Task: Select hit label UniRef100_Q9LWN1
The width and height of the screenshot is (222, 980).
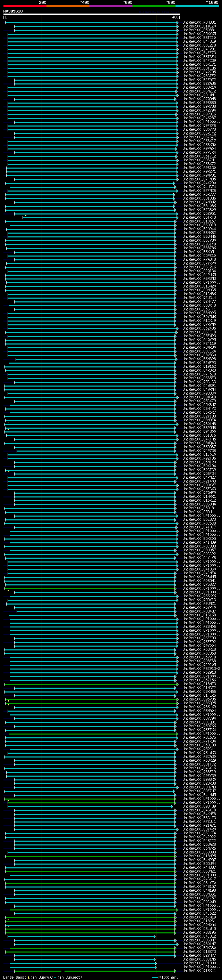Action: [x=199, y=95]
